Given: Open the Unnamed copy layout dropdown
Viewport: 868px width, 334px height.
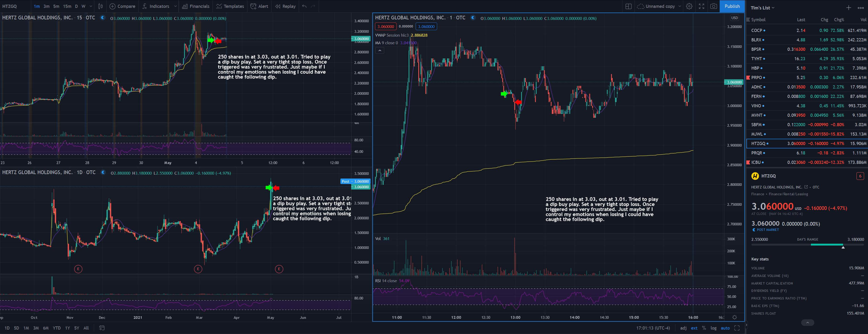Looking at the screenshot, I should 680,6.
